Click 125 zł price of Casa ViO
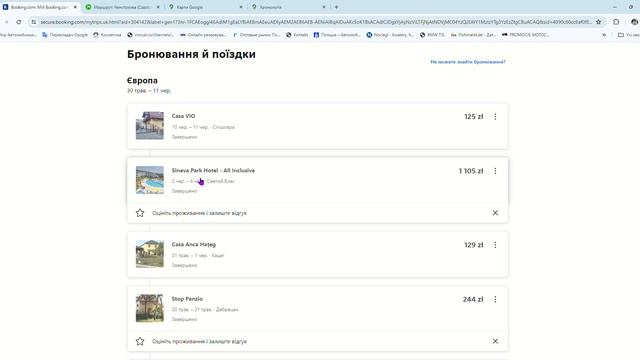Image resolution: width=640 pixels, height=360 pixels. click(473, 117)
